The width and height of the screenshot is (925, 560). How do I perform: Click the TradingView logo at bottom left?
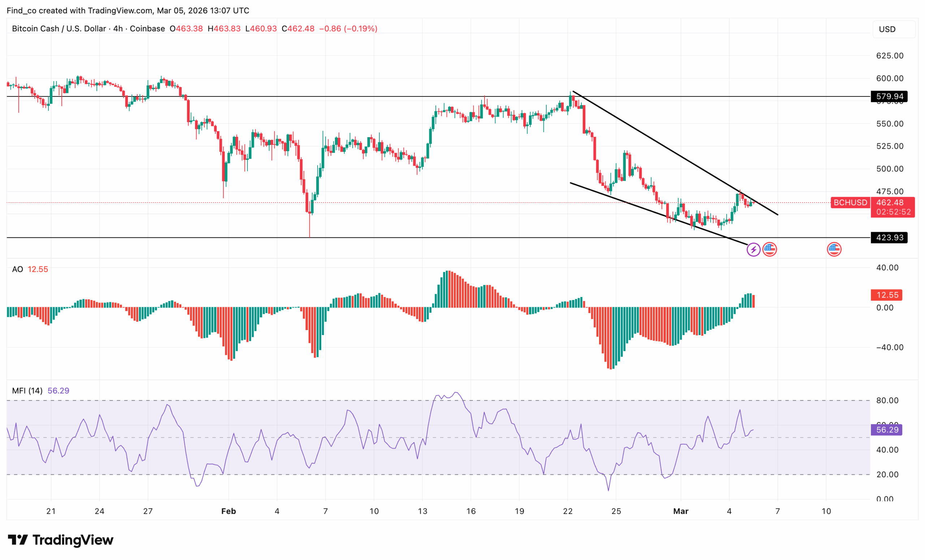60,540
